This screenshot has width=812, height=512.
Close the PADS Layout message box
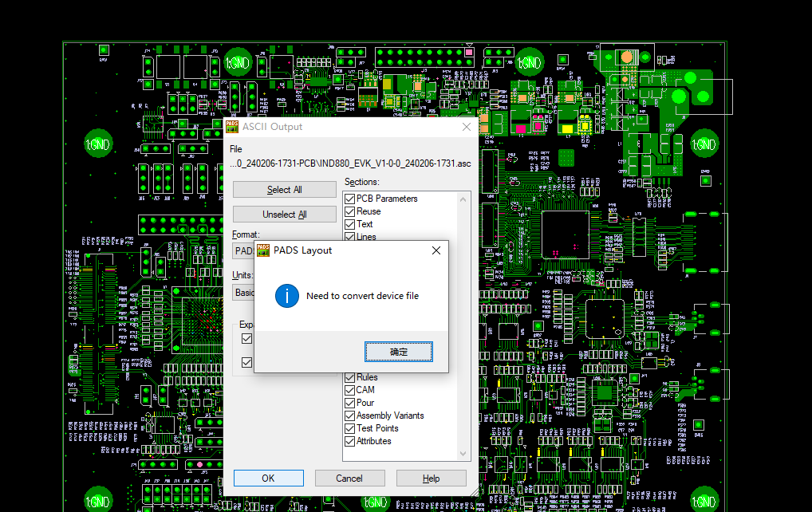click(x=436, y=250)
